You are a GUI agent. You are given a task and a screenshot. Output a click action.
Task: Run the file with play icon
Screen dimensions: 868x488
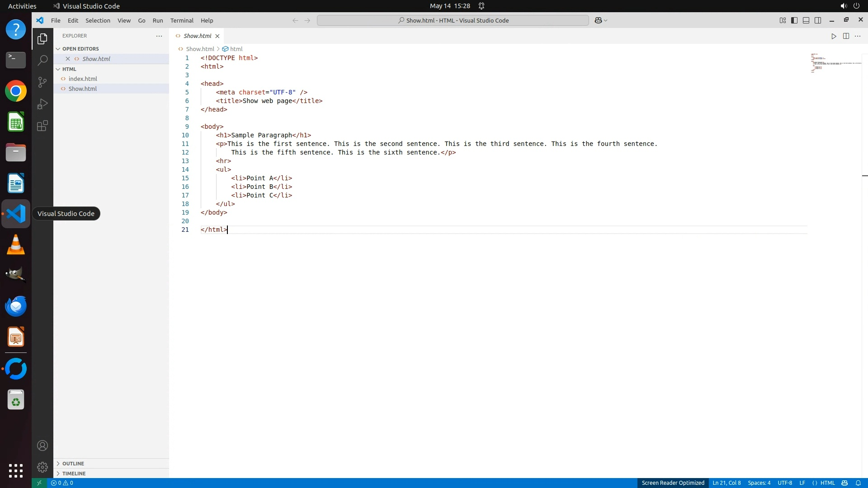coord(834,36)
